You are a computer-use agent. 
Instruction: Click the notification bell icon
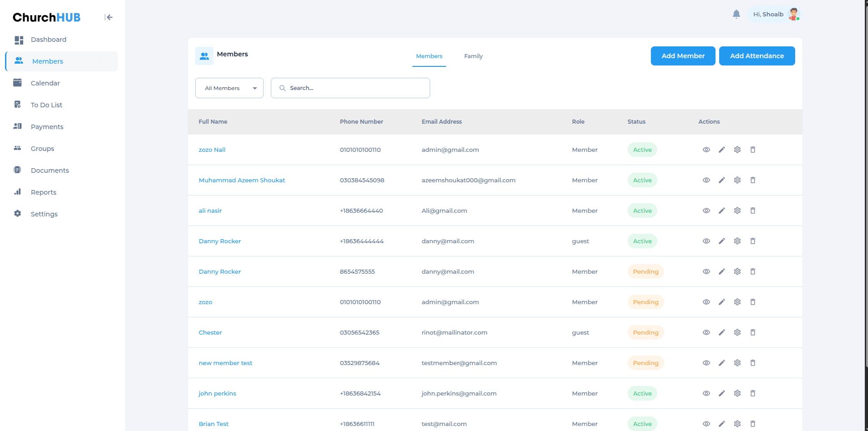736,14
